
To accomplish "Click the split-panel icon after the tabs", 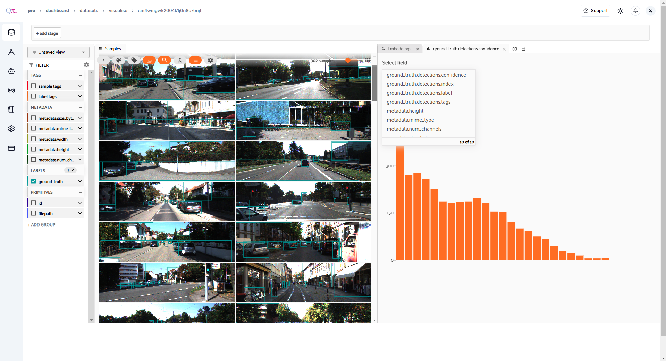I will [x=515, y=49].
